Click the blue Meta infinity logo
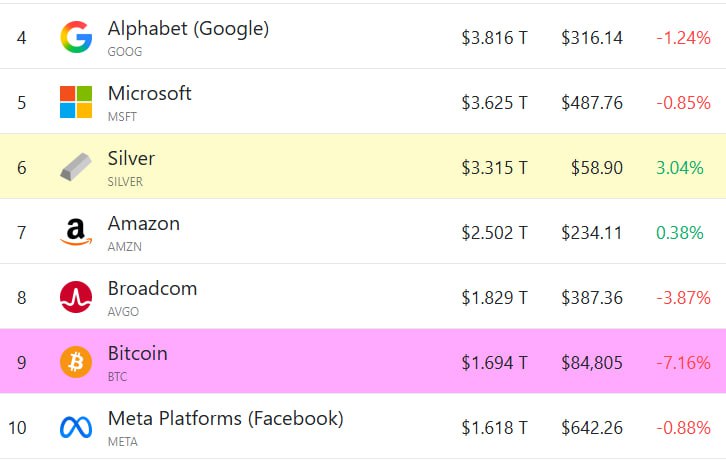Viewport: 726px width, 461px height. (x=76, y=427)
